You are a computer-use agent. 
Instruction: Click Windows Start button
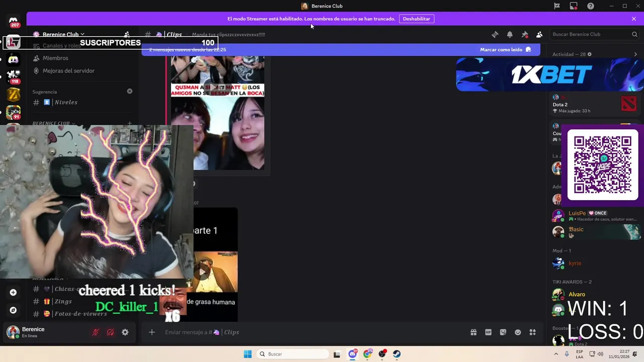[248, 354]
